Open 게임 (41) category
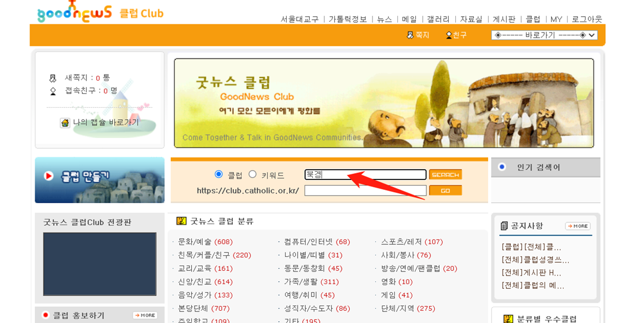 396,295
